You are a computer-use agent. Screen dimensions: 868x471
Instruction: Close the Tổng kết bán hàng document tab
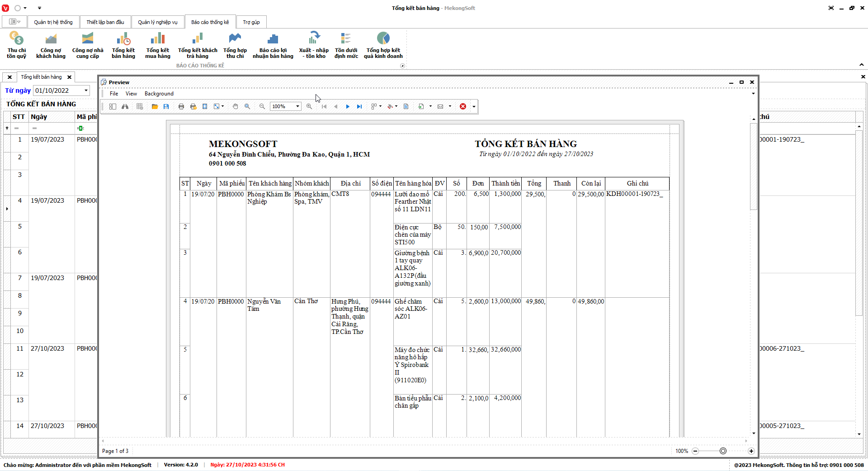[69, 77]
